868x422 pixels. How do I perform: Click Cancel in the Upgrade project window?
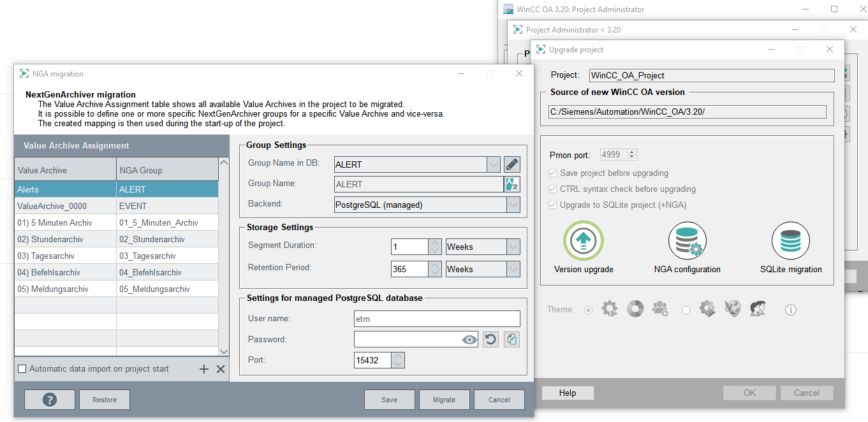pyautogui.click(x=806, y=393)
